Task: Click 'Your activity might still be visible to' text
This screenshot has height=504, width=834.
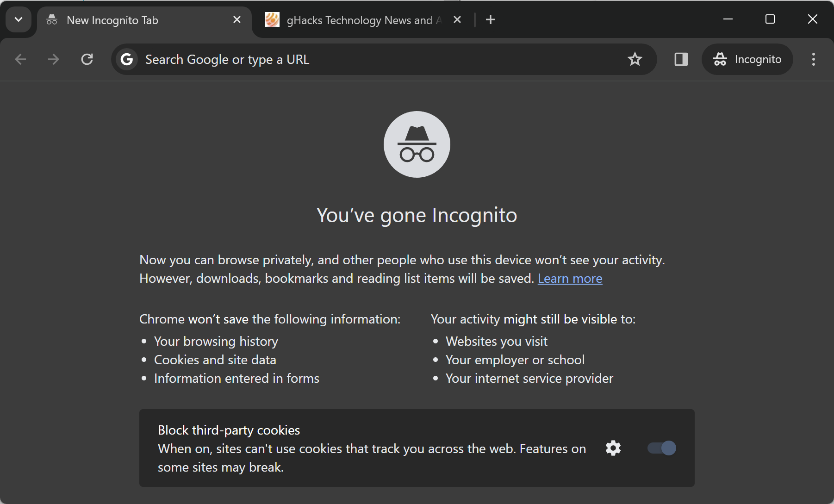Action: pos(533,319)
